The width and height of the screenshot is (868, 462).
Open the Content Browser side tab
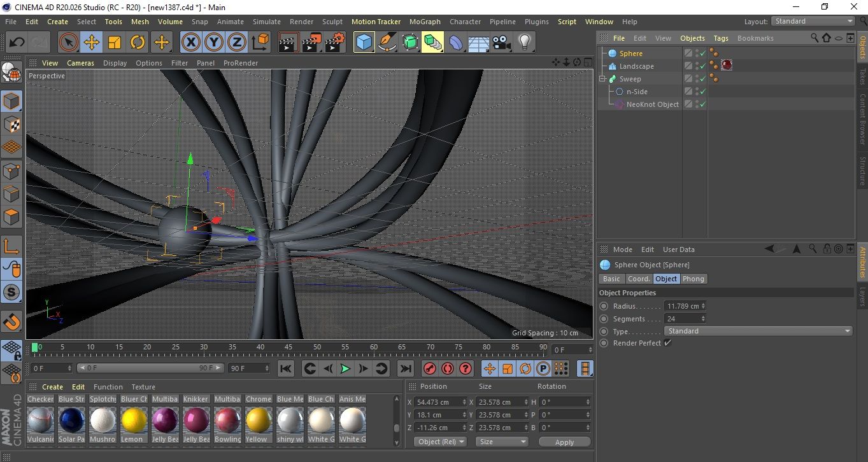[862, 120]
